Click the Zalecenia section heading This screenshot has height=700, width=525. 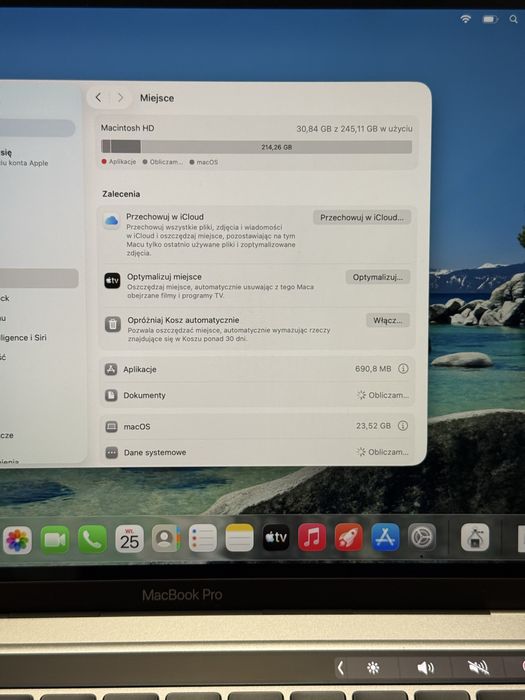[121, 194]
